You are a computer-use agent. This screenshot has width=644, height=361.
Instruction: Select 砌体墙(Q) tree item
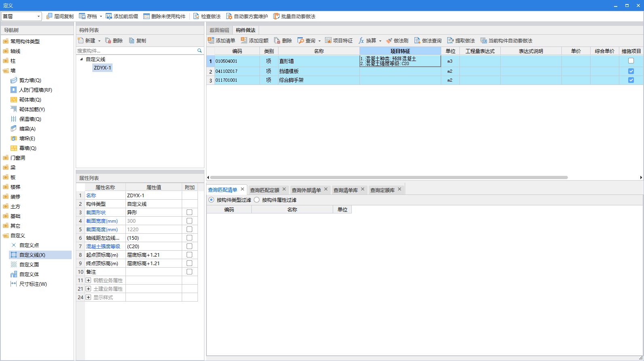[x=30, y=99]
